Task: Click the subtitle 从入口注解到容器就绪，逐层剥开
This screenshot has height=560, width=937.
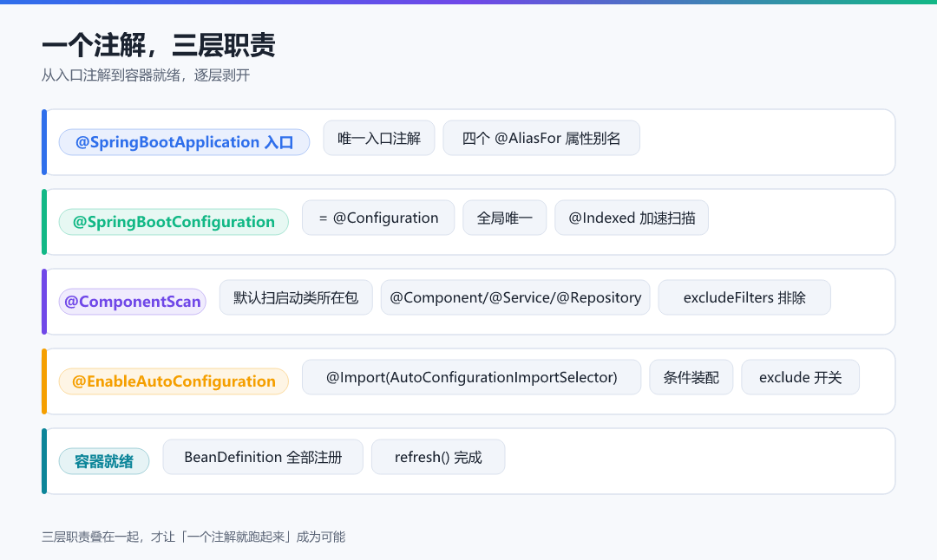Action: coord(146,75)
